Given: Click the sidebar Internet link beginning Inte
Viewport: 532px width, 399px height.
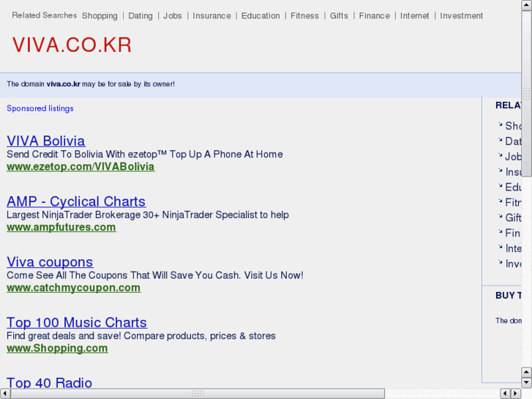Looking at the screenshot, I should tap(513, 249).
